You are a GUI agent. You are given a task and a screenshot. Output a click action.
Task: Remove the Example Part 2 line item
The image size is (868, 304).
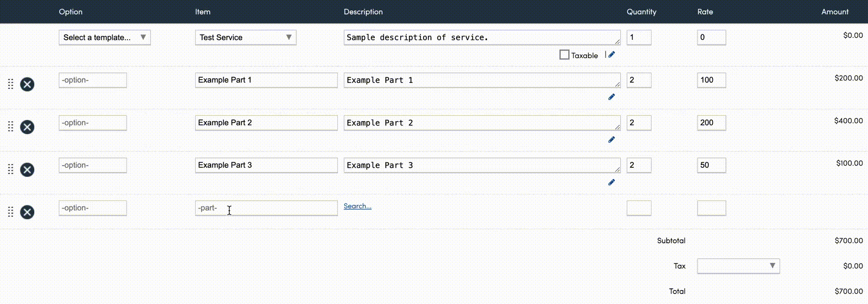point(27,127)
